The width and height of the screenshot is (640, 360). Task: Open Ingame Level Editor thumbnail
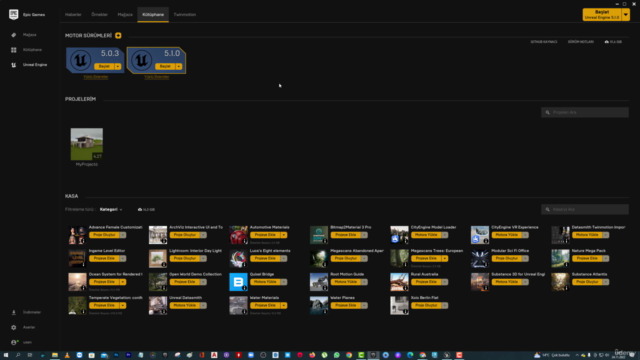point(77,258)
